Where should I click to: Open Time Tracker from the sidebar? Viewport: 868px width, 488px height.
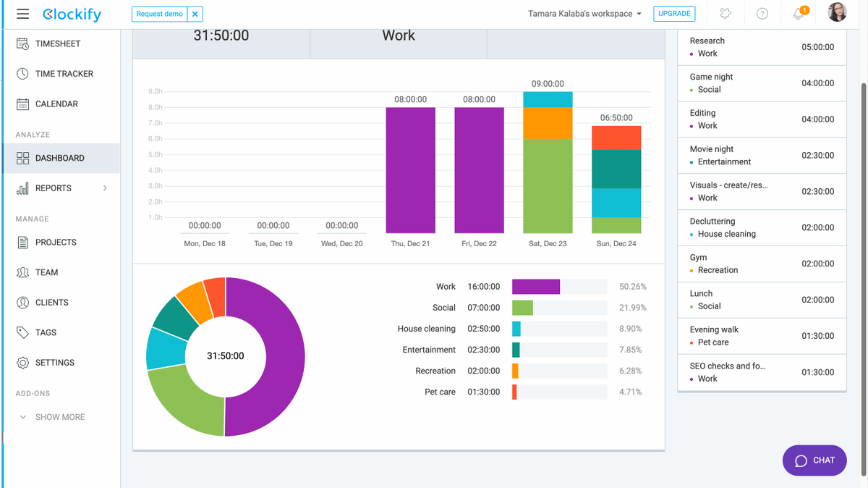click(x=64, y=74)
